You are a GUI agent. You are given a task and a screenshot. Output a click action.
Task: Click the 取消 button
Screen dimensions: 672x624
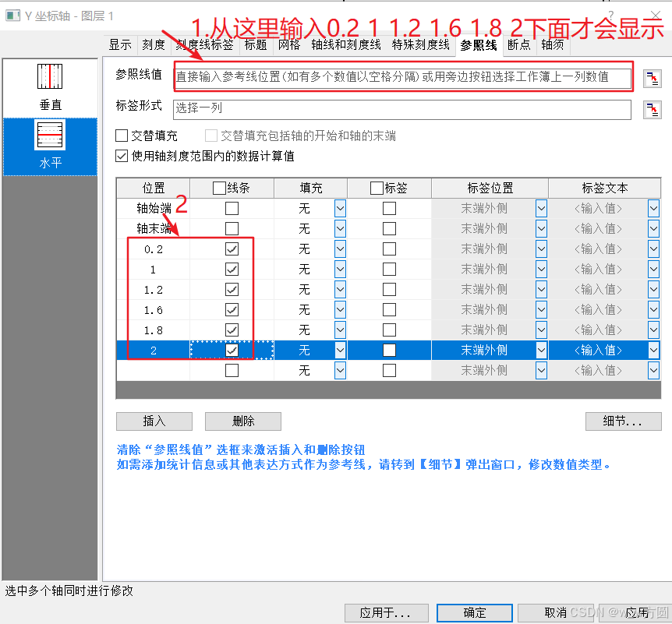coord(556,613)
